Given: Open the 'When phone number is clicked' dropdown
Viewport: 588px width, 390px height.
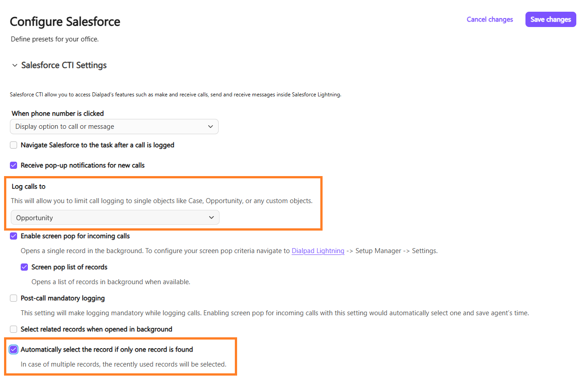Looking at the screenshot, I should [114, 127].
